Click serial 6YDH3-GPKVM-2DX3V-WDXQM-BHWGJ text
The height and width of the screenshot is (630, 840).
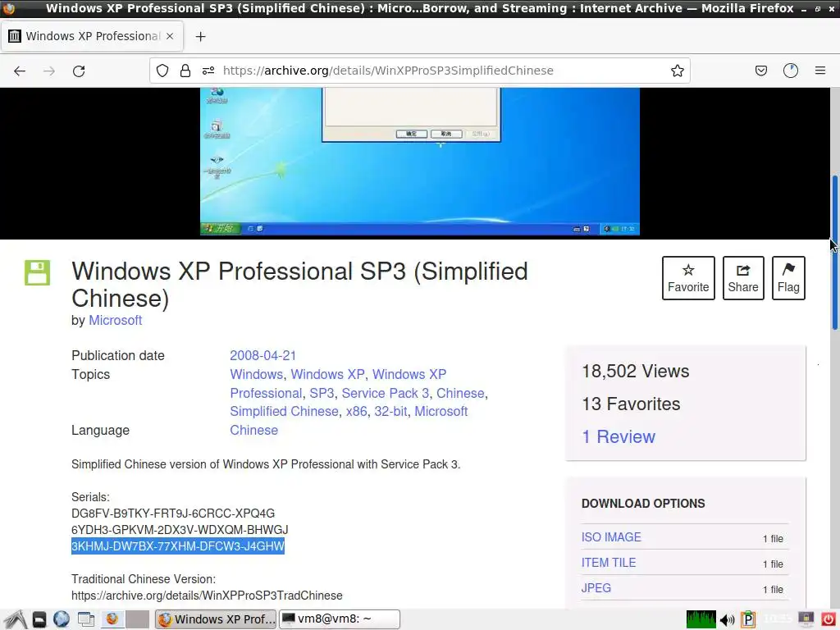(180, 530)
